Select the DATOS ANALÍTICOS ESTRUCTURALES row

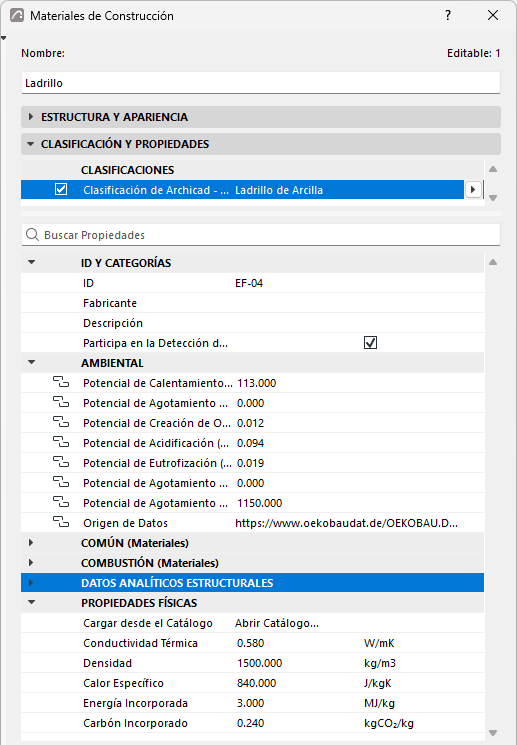(252, 583)
